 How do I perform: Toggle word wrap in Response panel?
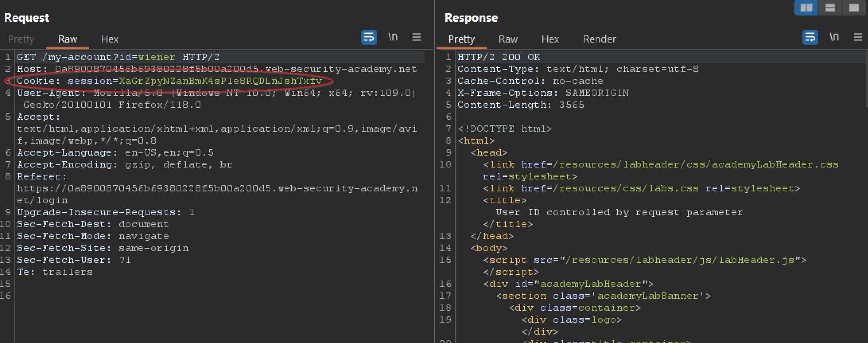click(810, 37)
